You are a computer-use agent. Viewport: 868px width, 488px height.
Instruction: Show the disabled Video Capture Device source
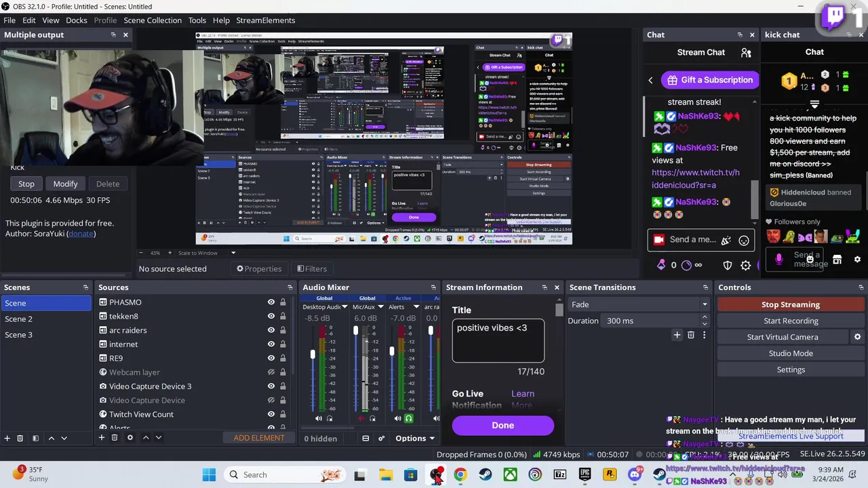pos(271,400)
